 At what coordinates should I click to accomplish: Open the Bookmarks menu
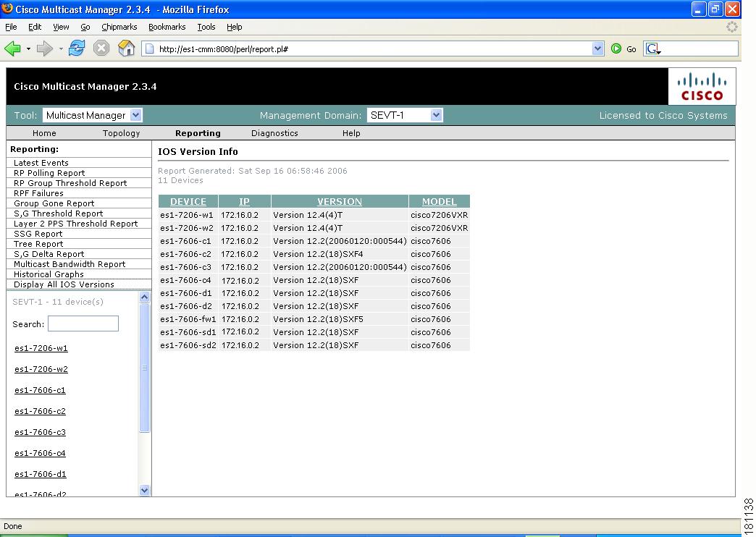(x=167, y=27)
